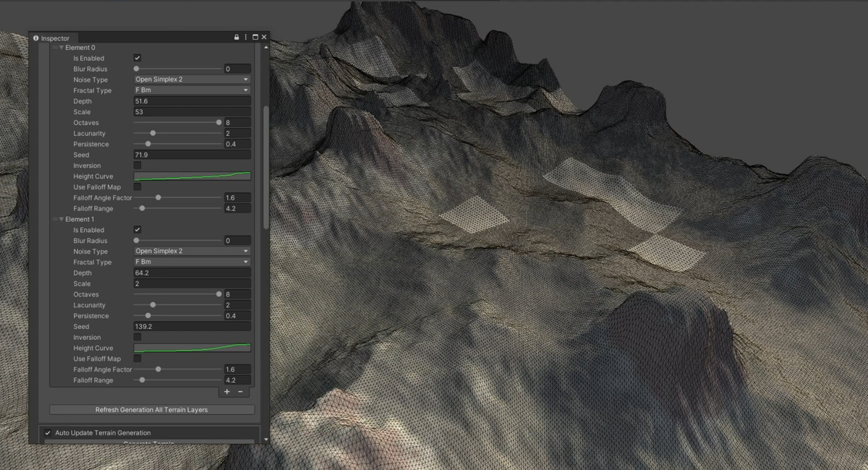Click Refresh Generation All Terrain Layers button
The width and height of the screenshot is (868, 470).
coord(152,410)
